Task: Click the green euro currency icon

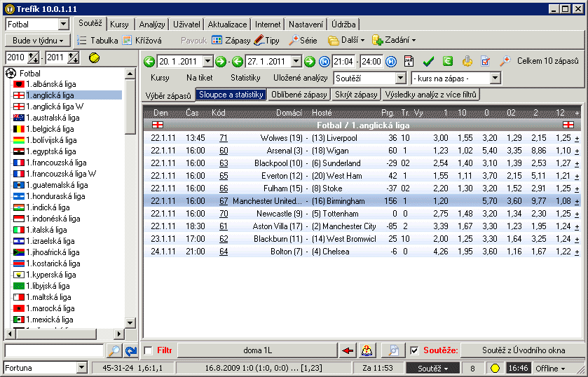Action: (x=447, y=61)
